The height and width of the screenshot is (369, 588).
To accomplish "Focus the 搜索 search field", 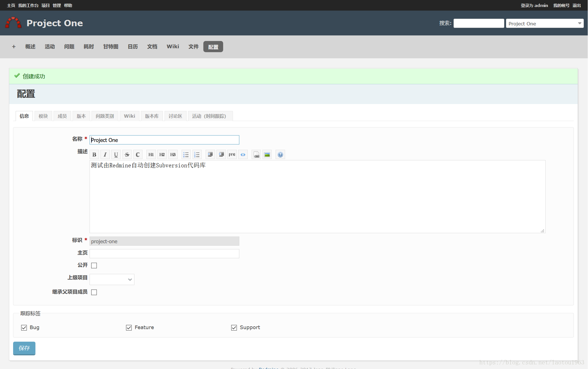I will click(x=479, y=23).
